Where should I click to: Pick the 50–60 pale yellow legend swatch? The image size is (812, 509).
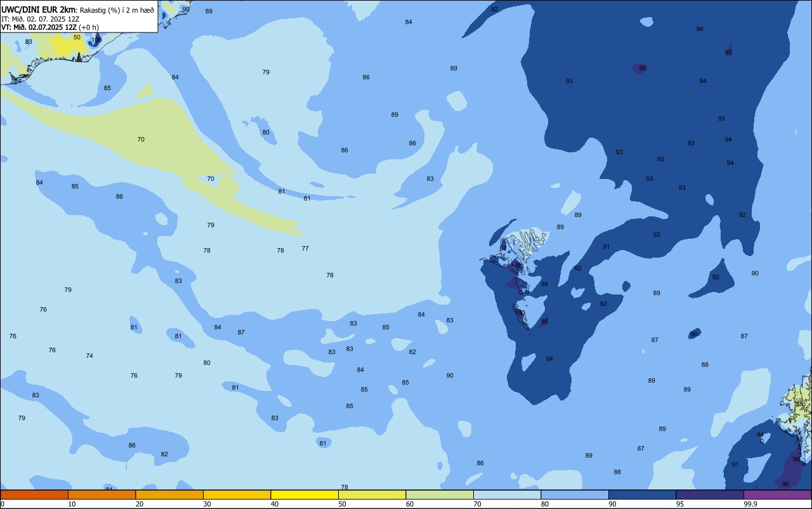click(x=372, y=494)
